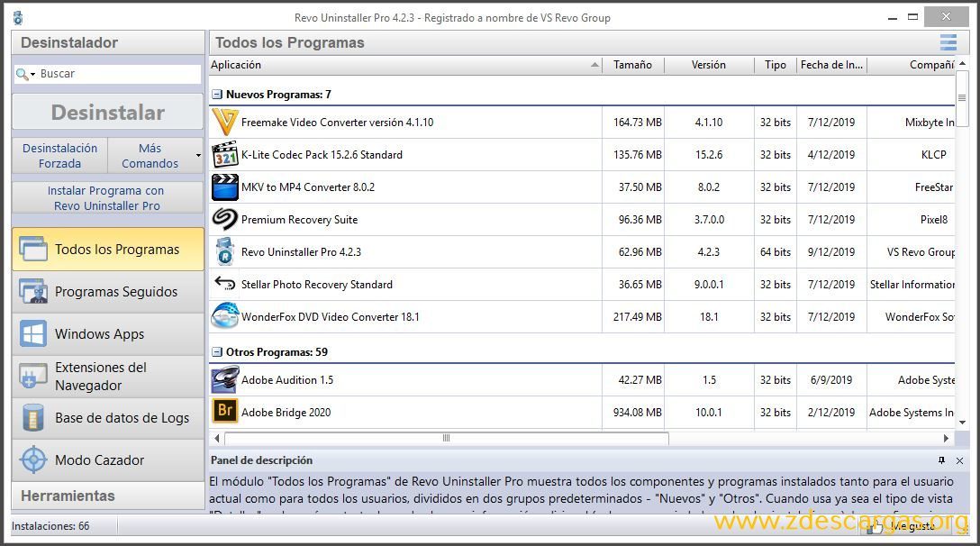Click the Extensiones del Navegador icon
Viewport: 980px width, 546px height.
(32, 376)
